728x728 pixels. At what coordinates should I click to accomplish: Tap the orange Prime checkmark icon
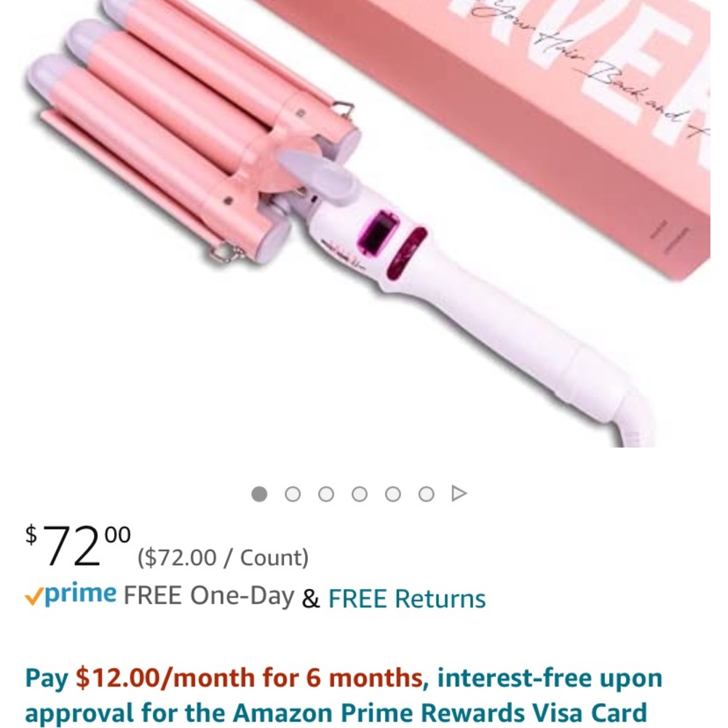34,597
